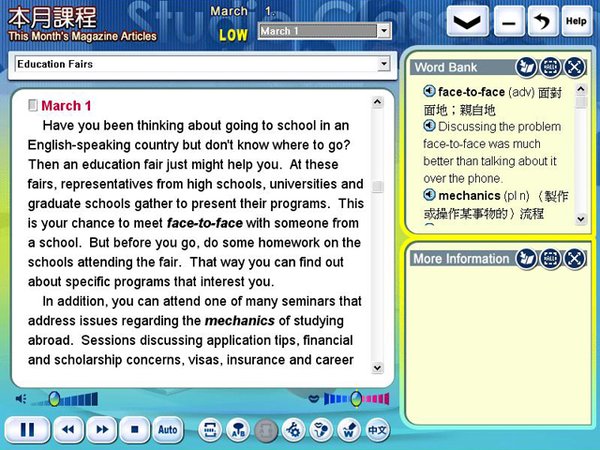Click the bold word mechanics in article
The height and width of the screenshot is (450, 600).
click(240, 321)
